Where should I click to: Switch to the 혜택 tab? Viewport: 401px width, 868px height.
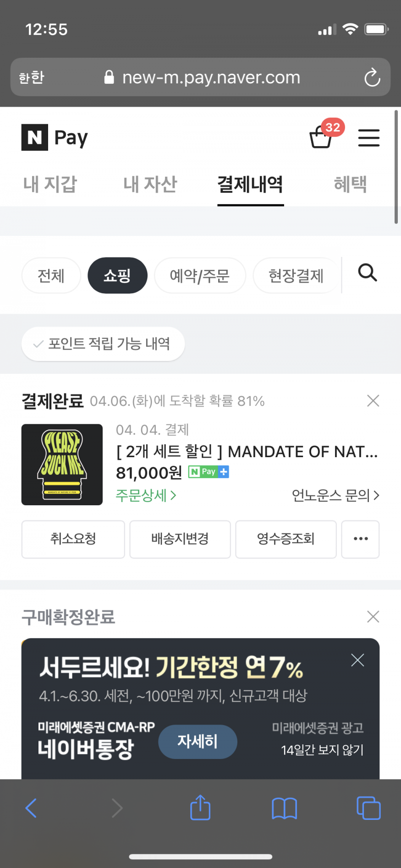pyautogui.click(x=350, y=185)
